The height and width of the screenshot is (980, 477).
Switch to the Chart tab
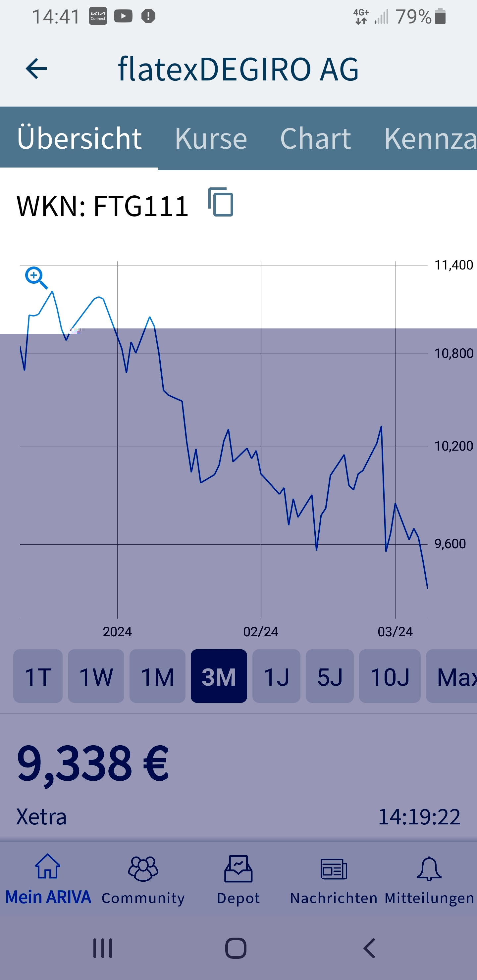[x=315, y=138]
